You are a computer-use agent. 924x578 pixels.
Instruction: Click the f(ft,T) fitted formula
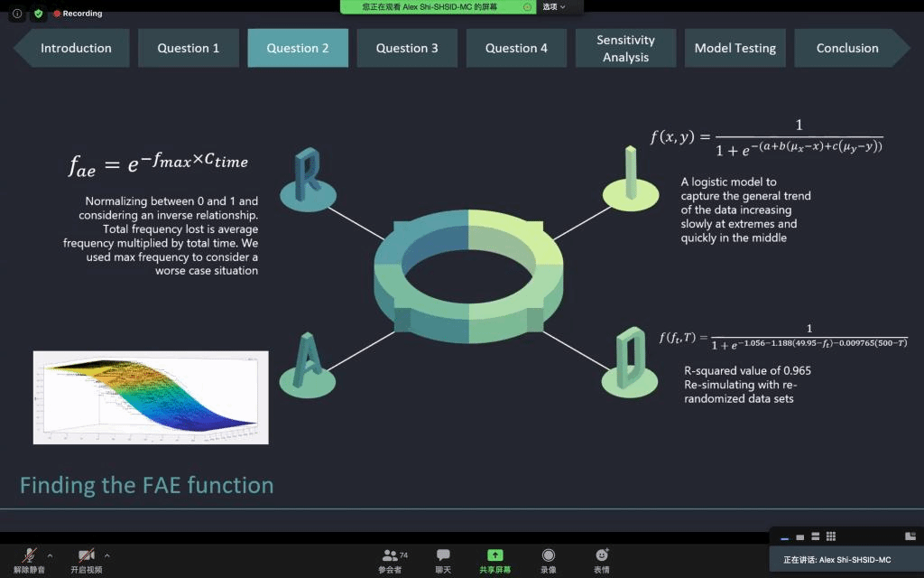point(783,337)
